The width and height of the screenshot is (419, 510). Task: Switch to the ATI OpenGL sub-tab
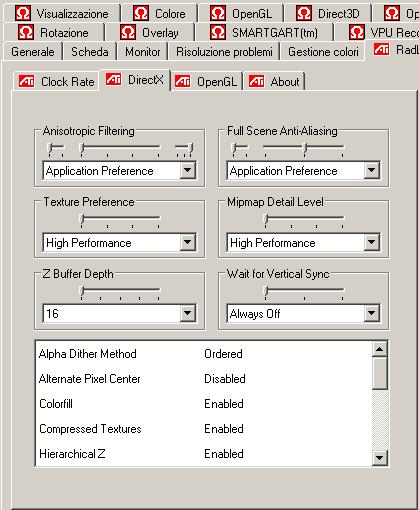pos(207,81)
